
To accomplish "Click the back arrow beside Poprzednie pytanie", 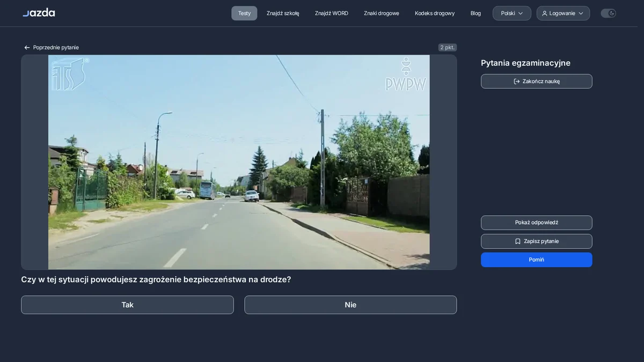I will coord(27,48).
